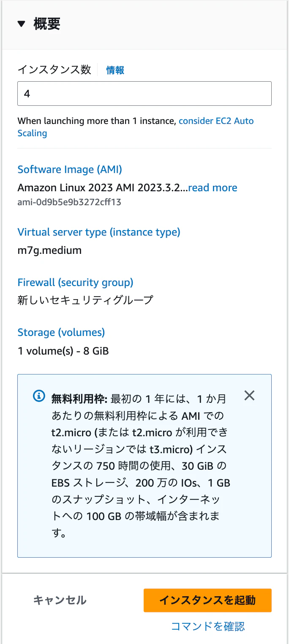Screen dimensions: 289x644
Task: Open the Storage (volumes) link
Action: tap(61, 333)
